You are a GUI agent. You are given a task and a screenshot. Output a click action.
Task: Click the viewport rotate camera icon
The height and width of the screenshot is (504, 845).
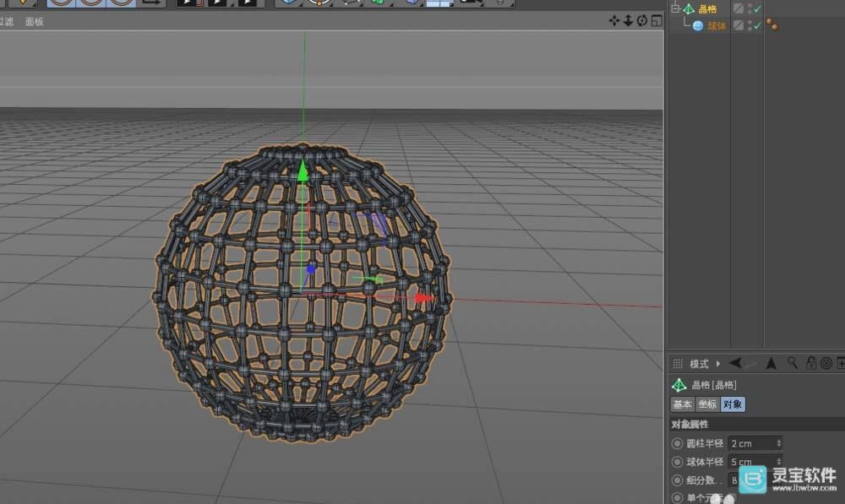point(642,21)
